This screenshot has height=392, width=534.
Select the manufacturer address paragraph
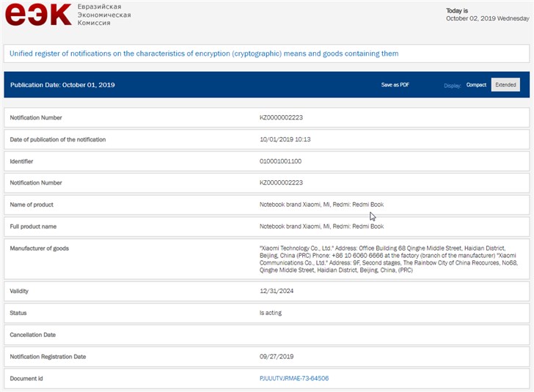(x=389, y=259)
